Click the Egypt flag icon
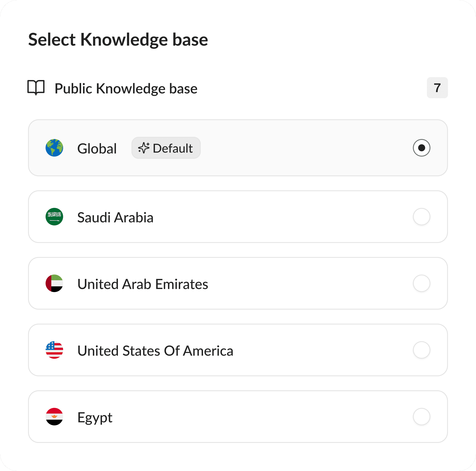 click(54, 417)
